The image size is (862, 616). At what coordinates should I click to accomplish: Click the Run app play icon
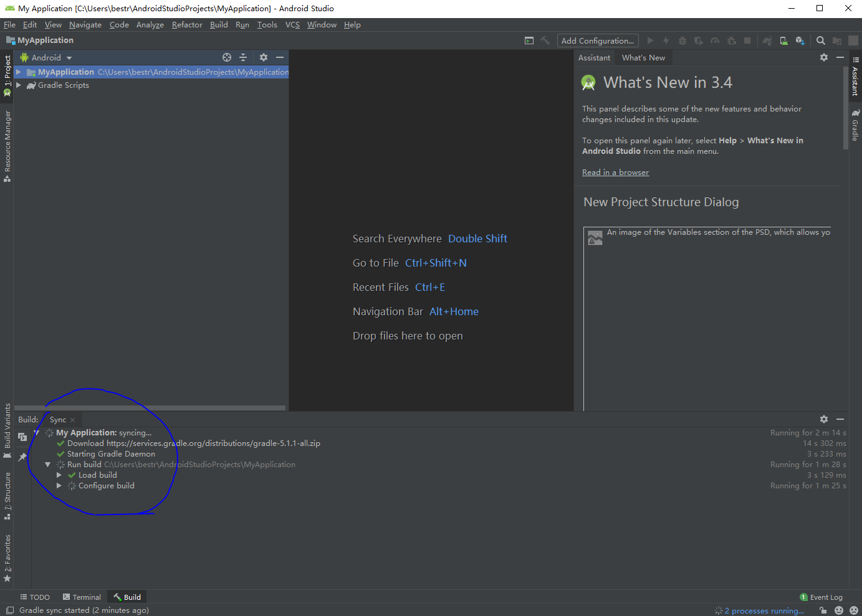click(x=650, y=40)
